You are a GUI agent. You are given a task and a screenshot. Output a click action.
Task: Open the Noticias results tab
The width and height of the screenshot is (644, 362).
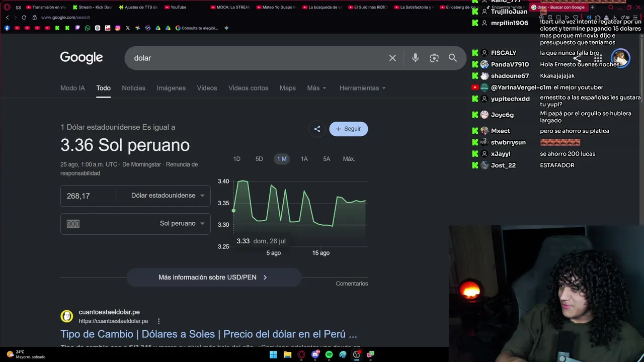click(133, 88)
